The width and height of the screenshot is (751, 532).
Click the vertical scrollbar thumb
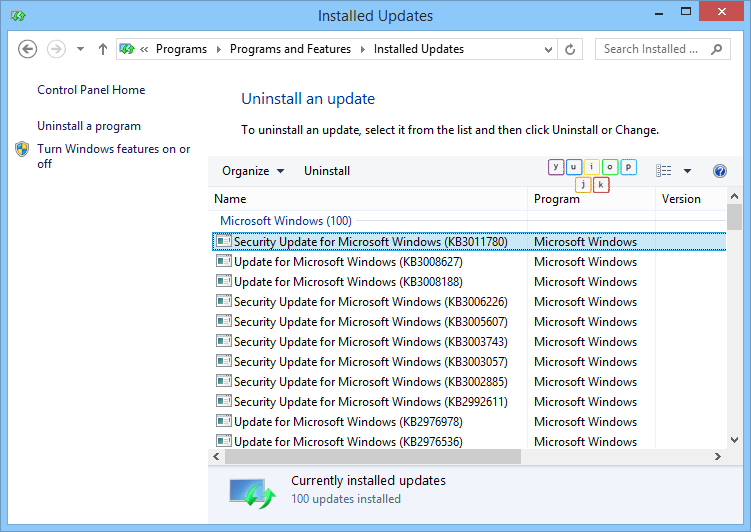[734, 217]
